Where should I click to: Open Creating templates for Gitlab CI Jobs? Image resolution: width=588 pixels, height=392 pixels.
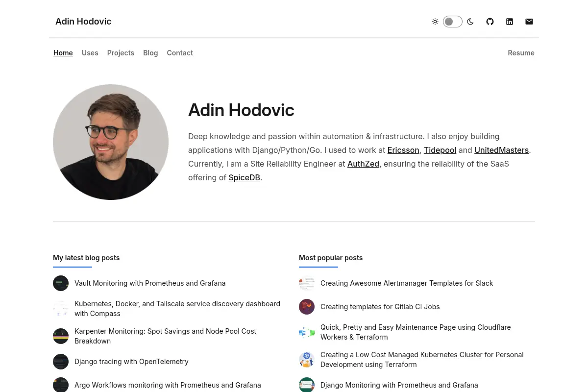380,307
